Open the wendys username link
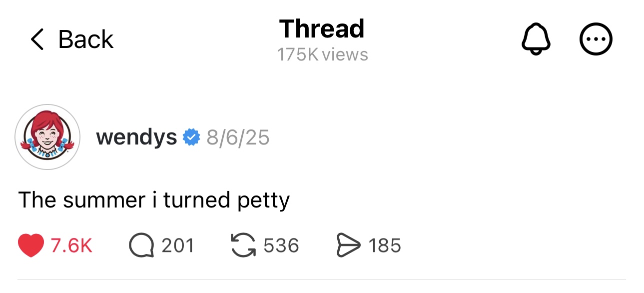644x293 pixels. (136, 136)
